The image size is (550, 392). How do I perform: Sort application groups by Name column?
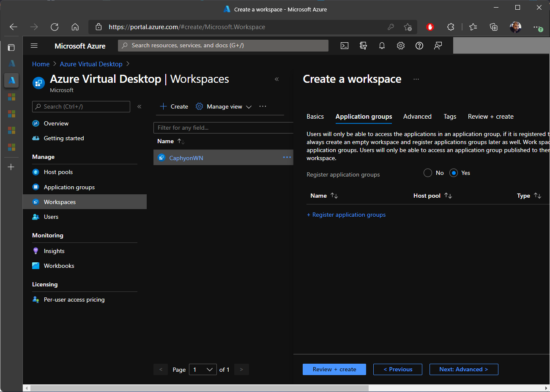(x=324, y=196)
